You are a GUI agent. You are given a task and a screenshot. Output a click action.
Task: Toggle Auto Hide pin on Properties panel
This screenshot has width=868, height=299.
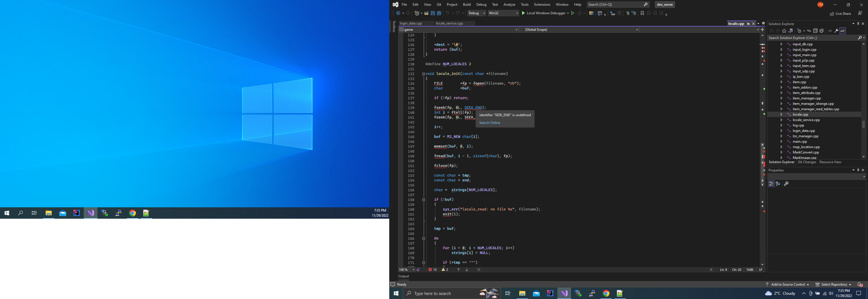858,170
